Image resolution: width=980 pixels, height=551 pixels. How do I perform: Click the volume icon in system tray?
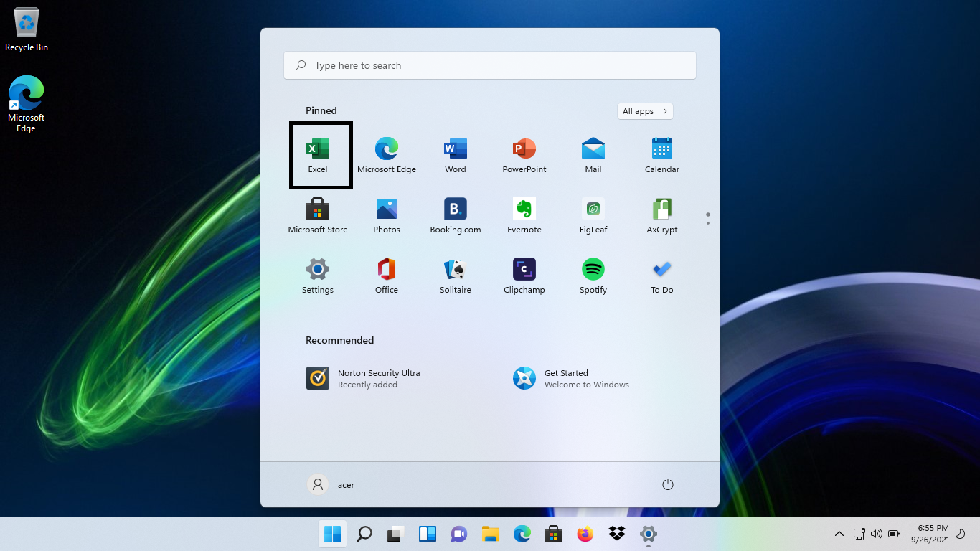(876, 534)
